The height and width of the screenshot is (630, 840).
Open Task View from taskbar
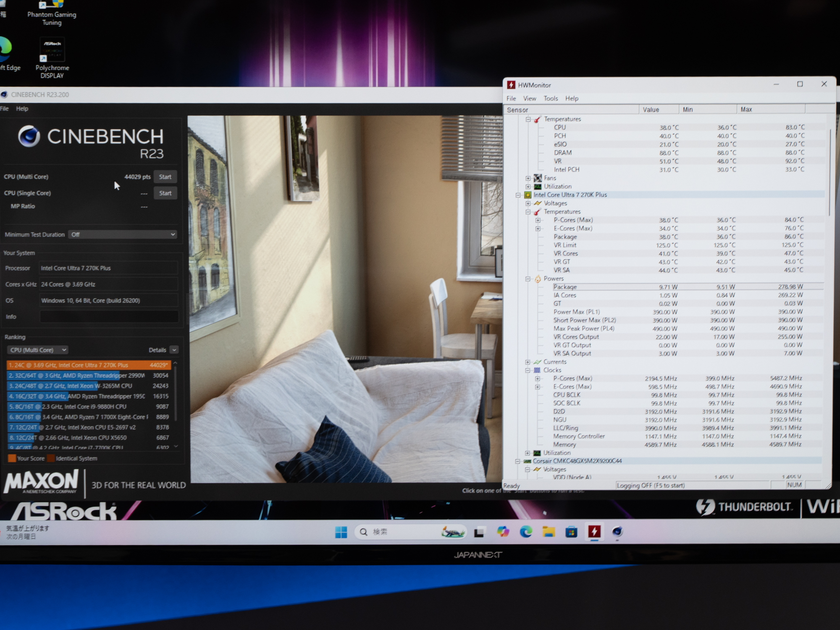tap(480, 533)
